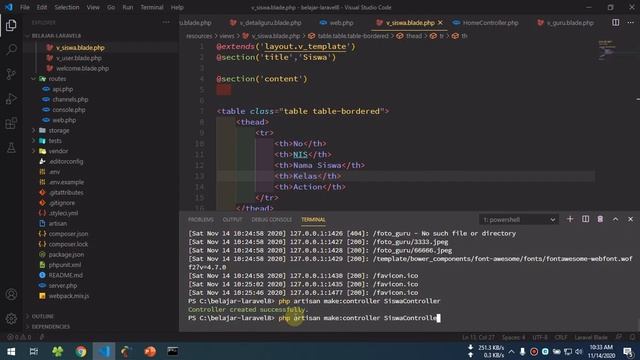
Task: Open editor More Actions ellipsis
Action: pos(631,23)
